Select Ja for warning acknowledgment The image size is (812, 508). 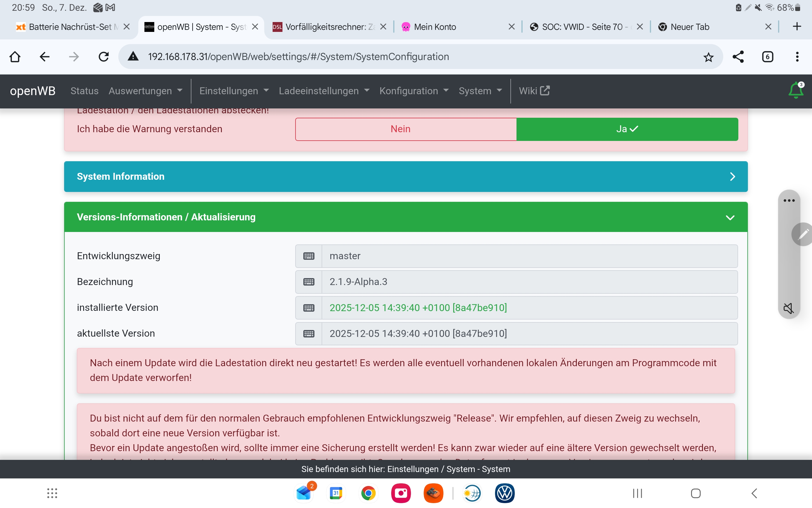tap(627, 129)
